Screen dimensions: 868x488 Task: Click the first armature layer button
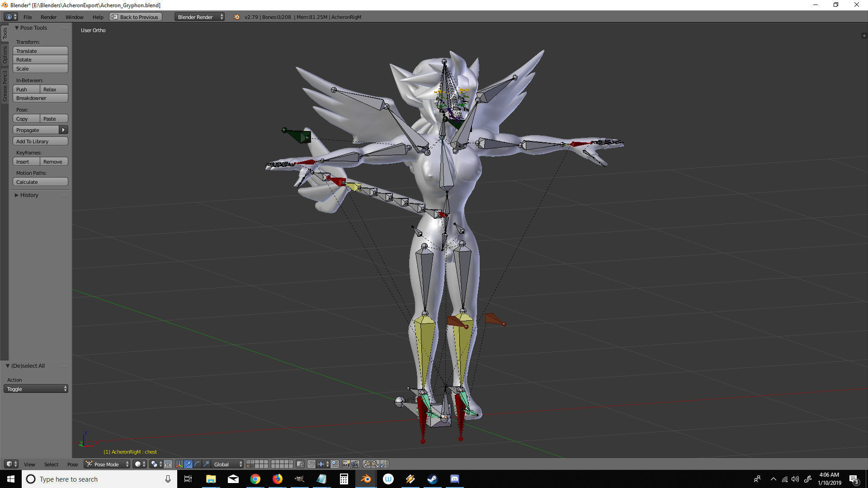coord(248,462)
